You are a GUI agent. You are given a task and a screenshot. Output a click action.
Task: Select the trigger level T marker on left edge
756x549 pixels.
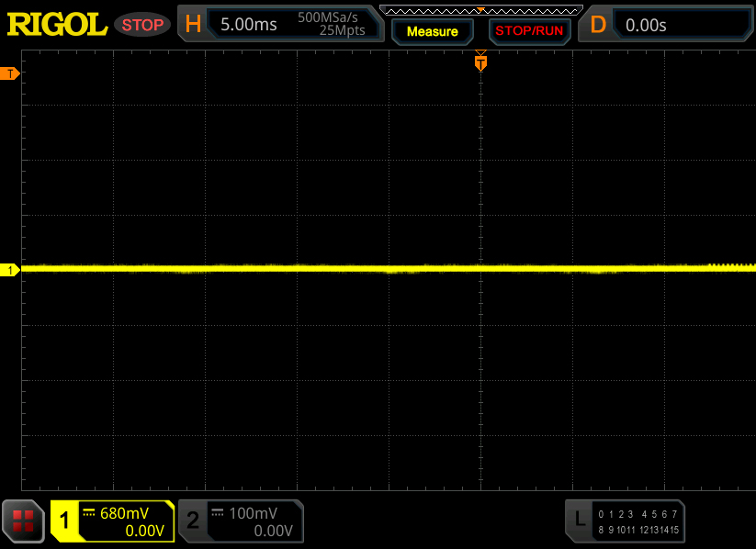point(9,73)
